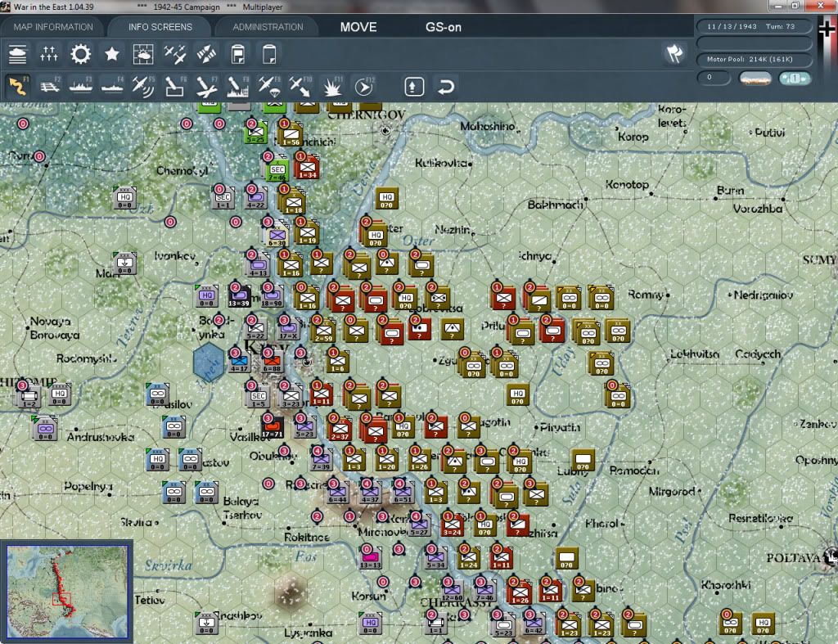Image resolution: width=838 pixels, height=644 pixels.
Task: Select the F10 Air transfer icon
Action: (x=300, y=86)
